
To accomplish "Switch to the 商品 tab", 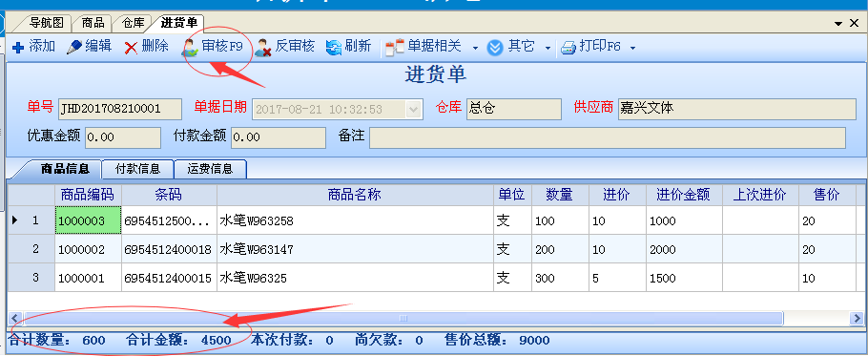I will pos(93,23).
